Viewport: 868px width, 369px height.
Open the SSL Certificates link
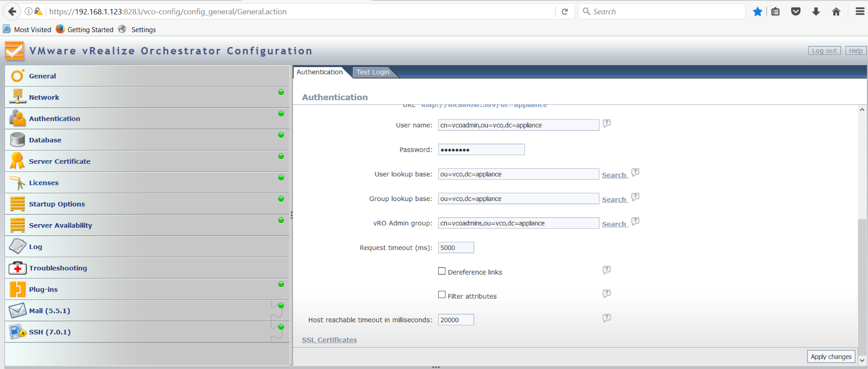[x=329, y=340]
